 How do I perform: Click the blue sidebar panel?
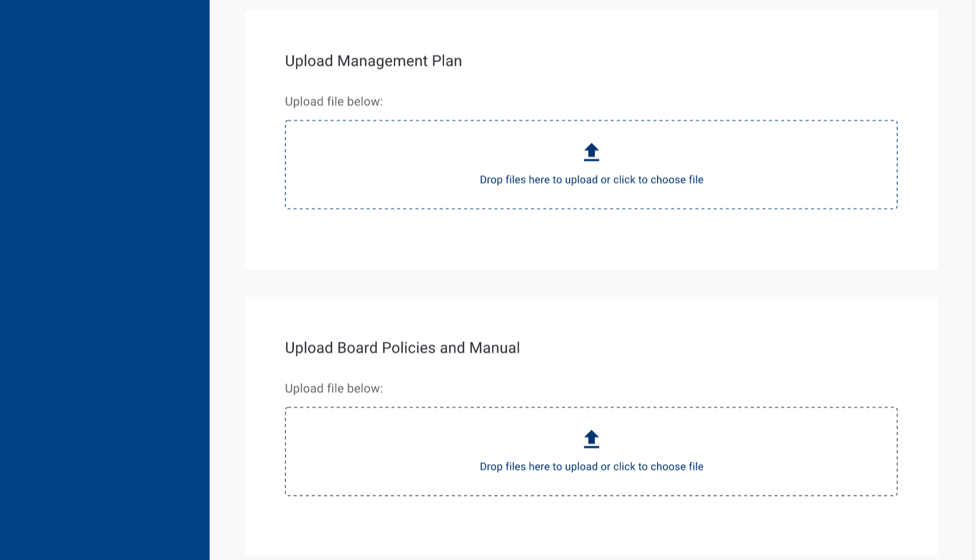pyautogui.click(x=104, y=279)
